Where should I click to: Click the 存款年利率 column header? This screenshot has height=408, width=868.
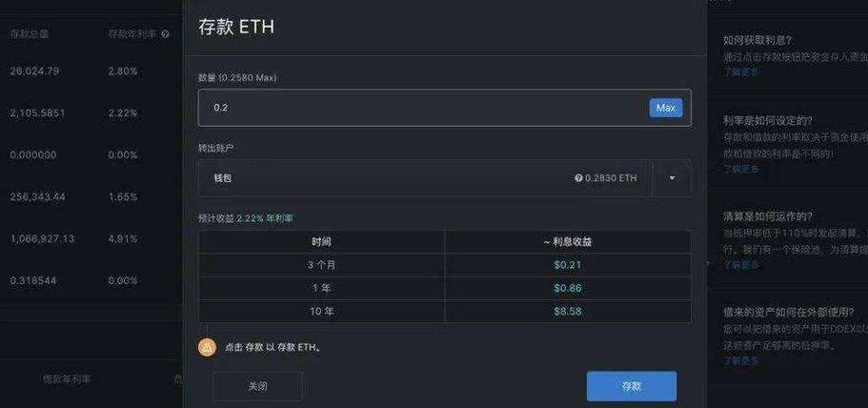coord(130,34)
